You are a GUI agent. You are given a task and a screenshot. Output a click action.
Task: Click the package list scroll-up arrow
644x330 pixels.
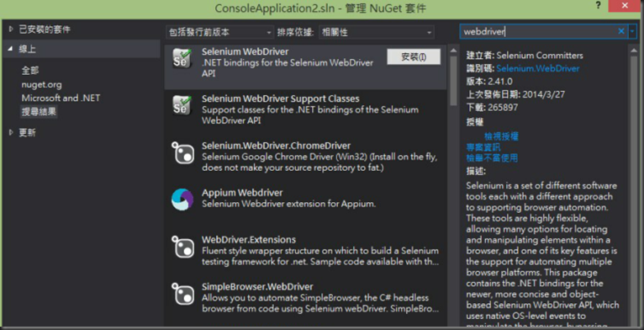453,51
